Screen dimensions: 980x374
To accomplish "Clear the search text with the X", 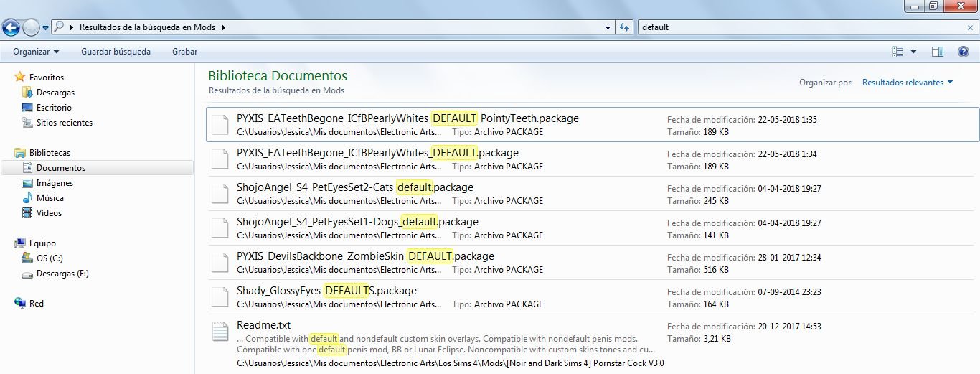I will pos(970,27).
